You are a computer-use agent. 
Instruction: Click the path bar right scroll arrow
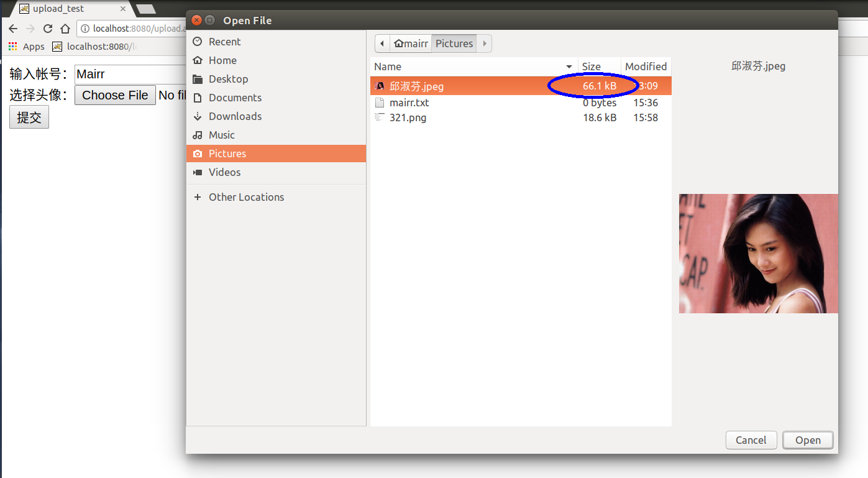(x=485, y=44)
